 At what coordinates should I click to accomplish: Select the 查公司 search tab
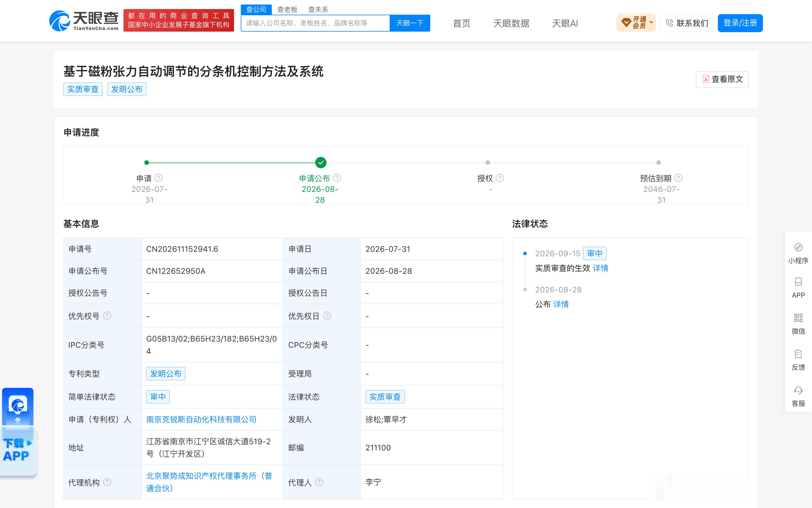tap(256, 9)
